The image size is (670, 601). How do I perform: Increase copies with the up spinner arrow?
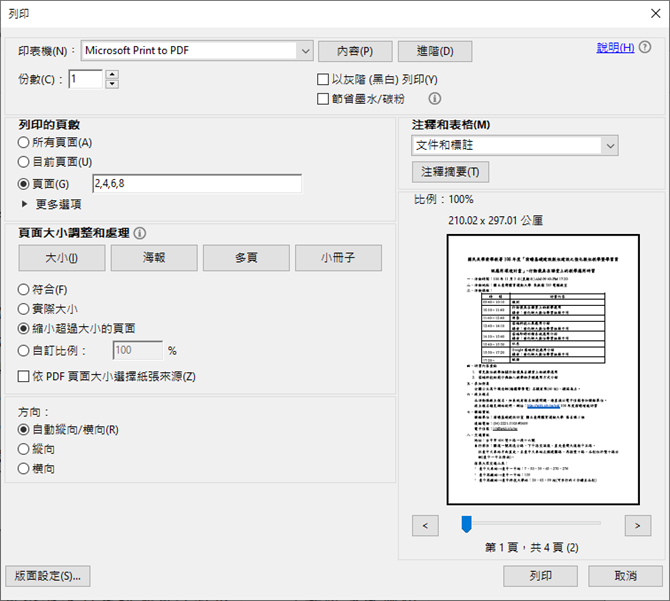(112, 74)
